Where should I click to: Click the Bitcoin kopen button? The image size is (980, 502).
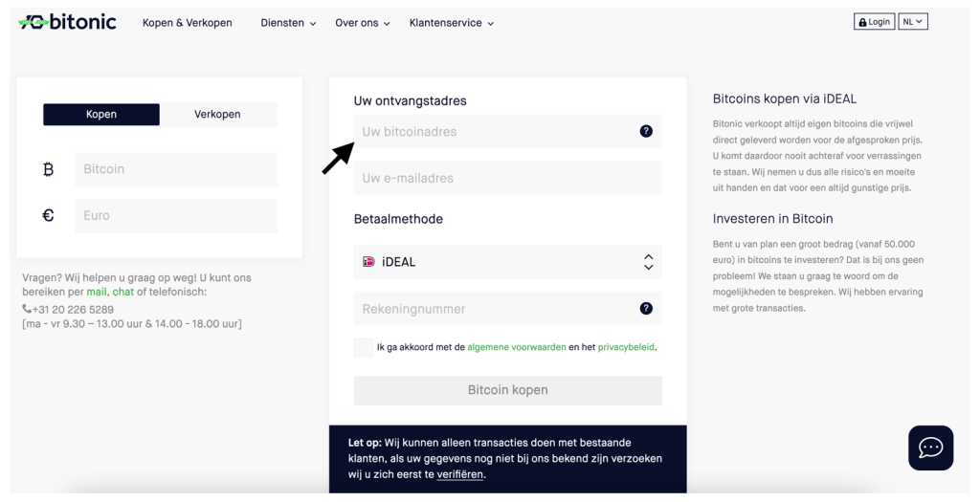click(x=507, y=390)
